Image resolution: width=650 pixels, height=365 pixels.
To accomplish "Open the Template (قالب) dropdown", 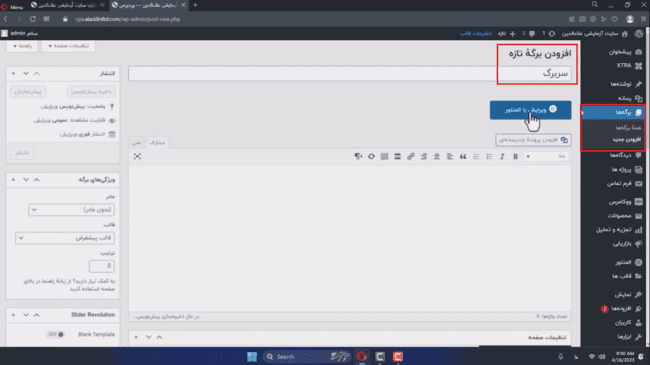I will pyautogui.click(x=65, y=238).
